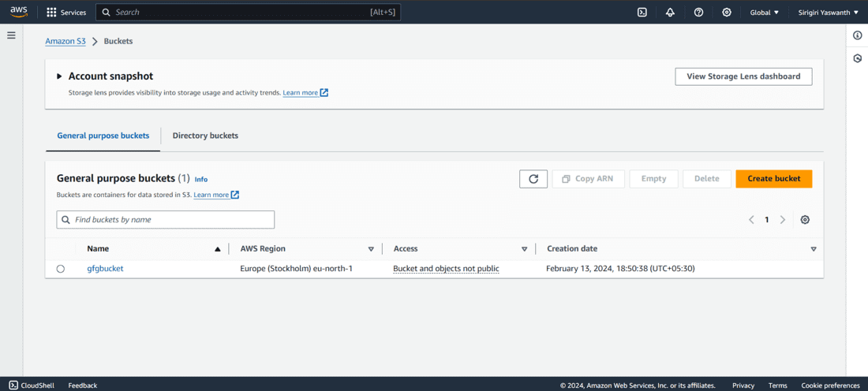Click the Empty button
The height and width of the screenshot is (391, 868).
tap(654, 179)
